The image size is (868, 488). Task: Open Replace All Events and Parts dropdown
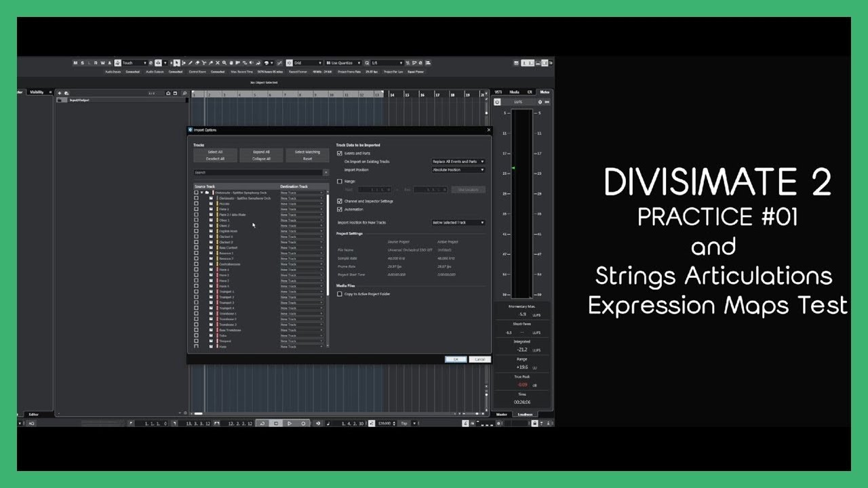click(x=458, y=161)
